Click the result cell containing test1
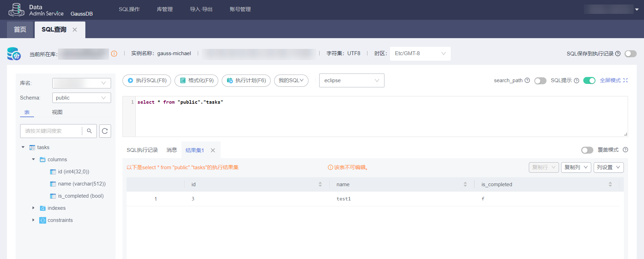This screenshot has height=259, width=644. point(344,199)
